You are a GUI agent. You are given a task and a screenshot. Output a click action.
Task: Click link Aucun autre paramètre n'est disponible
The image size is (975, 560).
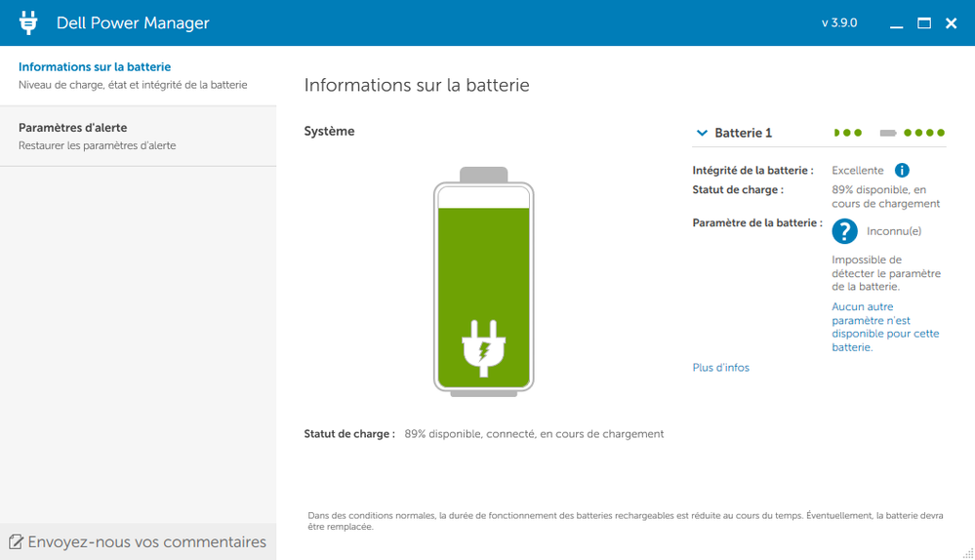click(x=885, y=327)
